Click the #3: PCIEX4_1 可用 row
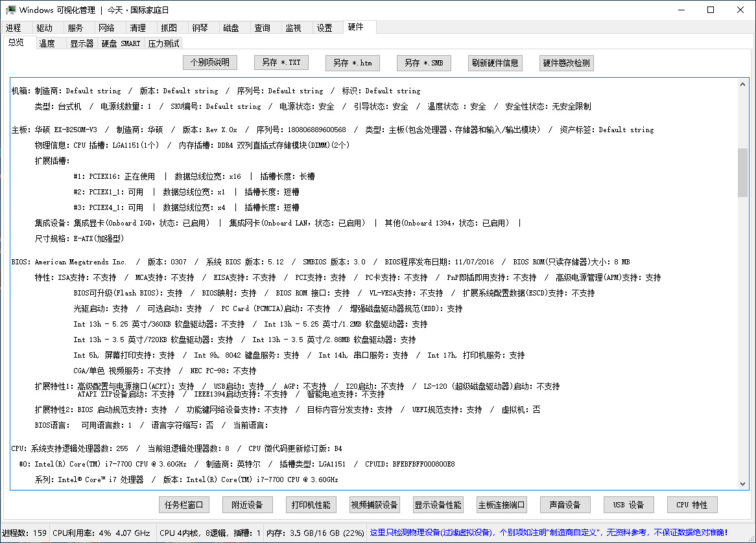The width and height of the screenshot is (756, 543). [x=186, y=207]
